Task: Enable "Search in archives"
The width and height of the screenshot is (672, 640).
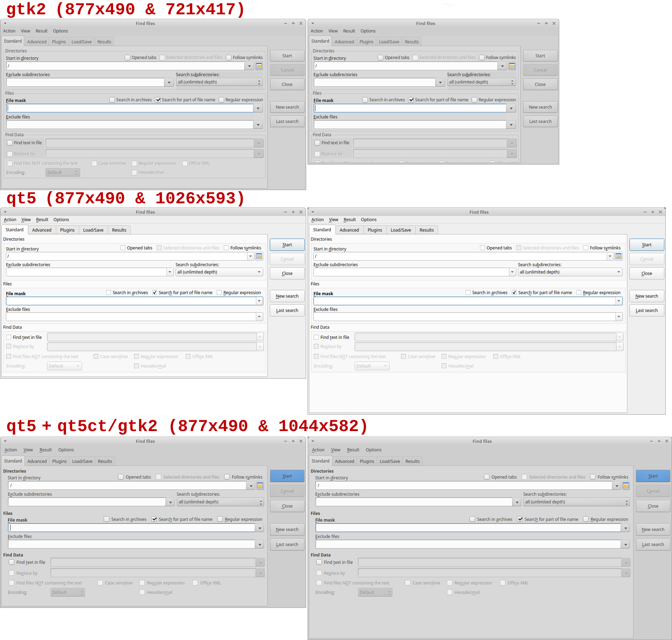Action: pos(112,100)
